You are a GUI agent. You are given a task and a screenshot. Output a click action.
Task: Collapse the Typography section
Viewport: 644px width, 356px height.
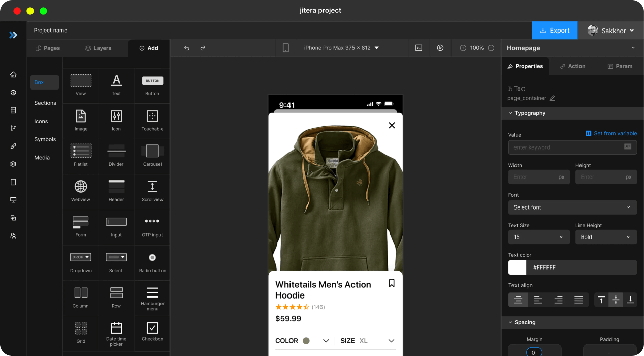(x=510, y=113)
